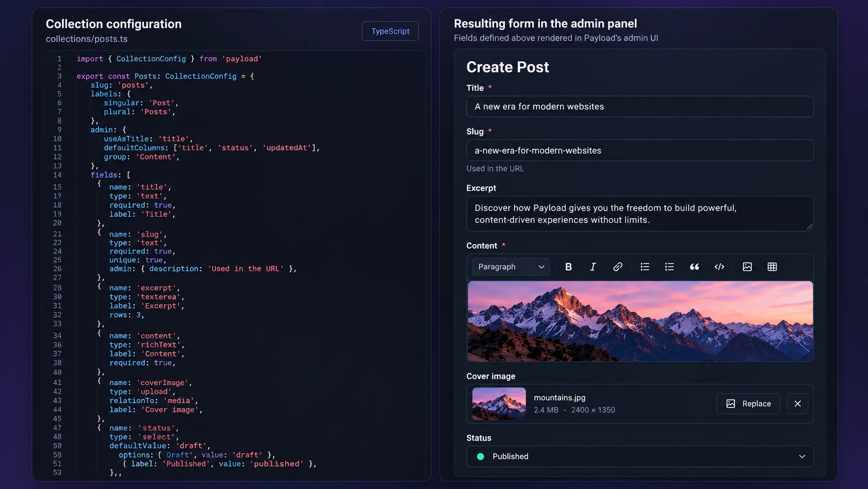Click the mountains.jpg cover thumbnail
This screenshot has height=489, width=868.
tap(499, 404)
